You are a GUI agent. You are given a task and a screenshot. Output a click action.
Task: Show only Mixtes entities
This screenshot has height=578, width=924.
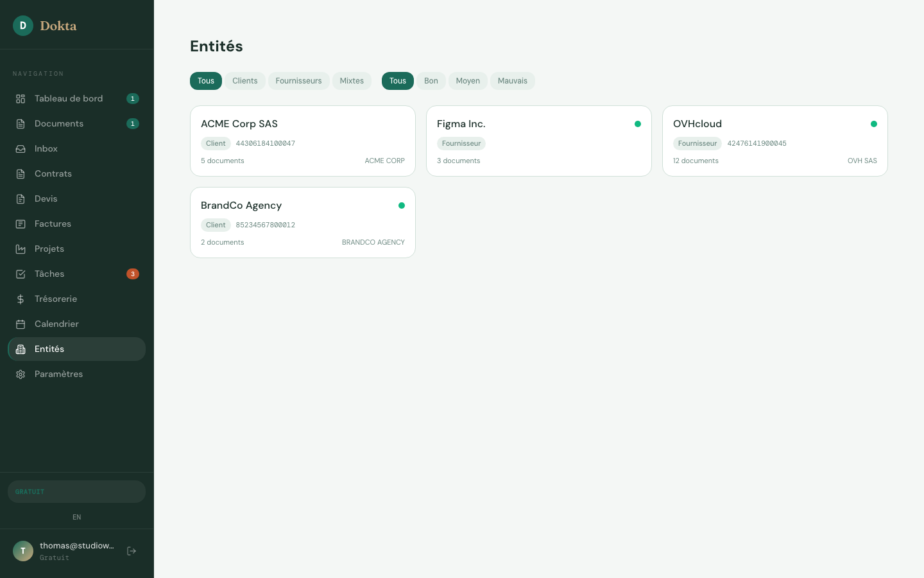(352, 81)
